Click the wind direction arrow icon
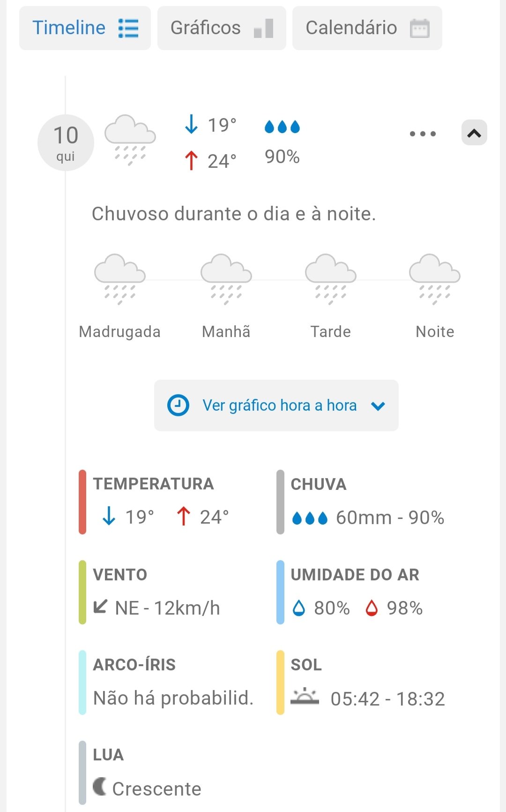The height and width of the screenshot is (812, 506). click(x=100, y=607)
